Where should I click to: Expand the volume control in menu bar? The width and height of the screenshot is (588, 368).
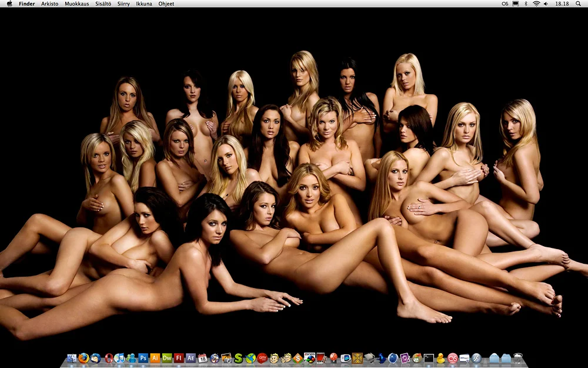[x=546, y=4]
